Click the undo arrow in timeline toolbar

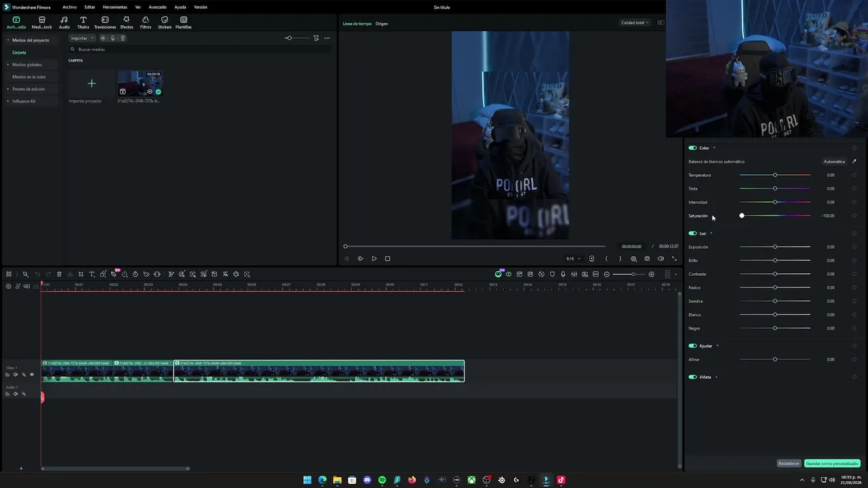tap(37, 274)
